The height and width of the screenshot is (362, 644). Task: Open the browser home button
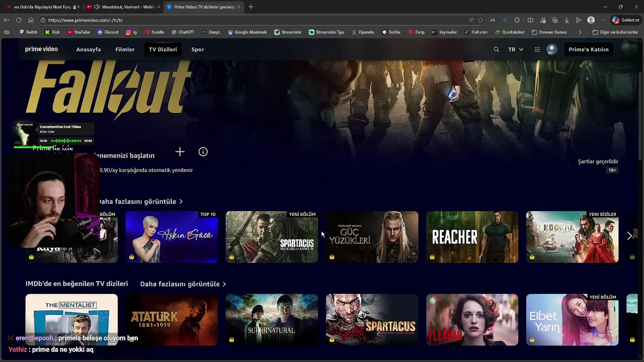[x=31, y=20]
